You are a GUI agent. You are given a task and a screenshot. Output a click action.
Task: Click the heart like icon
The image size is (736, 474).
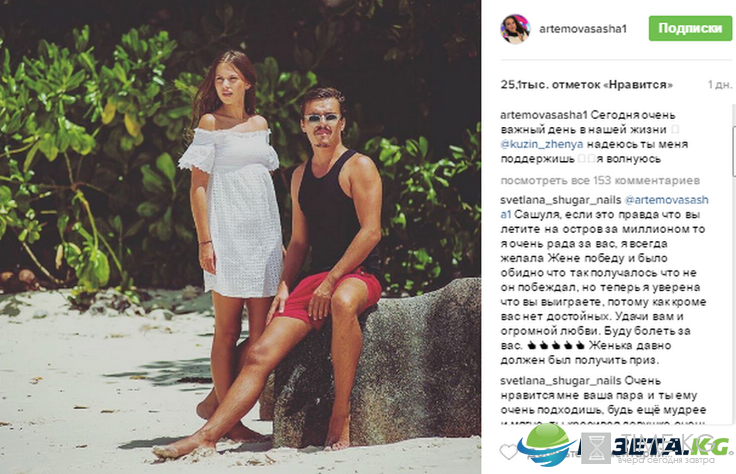[508, 452]
